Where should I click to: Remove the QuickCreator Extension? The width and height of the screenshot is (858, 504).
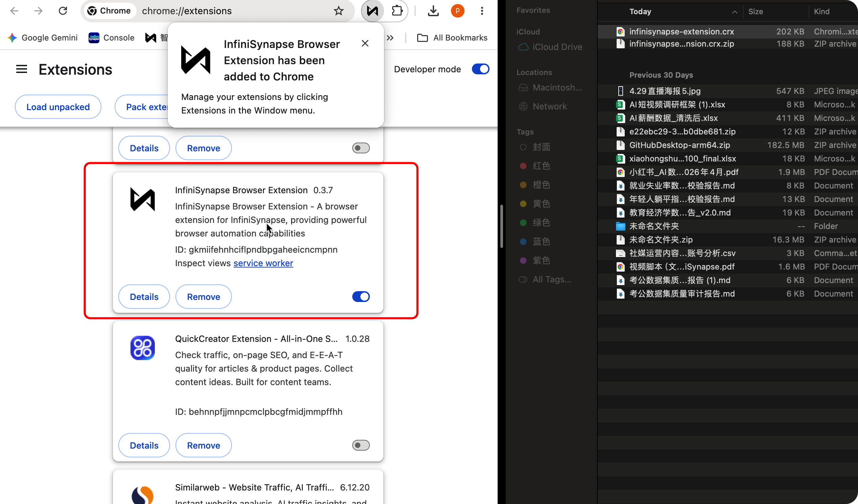pos(204,445)
